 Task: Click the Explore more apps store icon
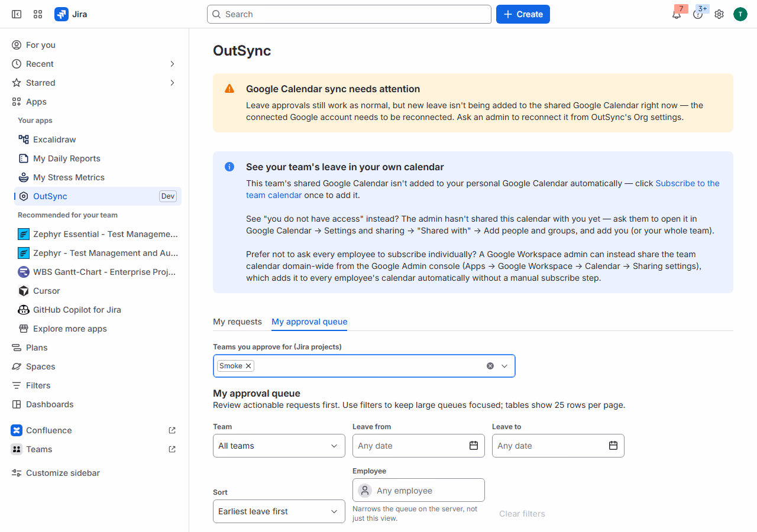coord(24,329)
